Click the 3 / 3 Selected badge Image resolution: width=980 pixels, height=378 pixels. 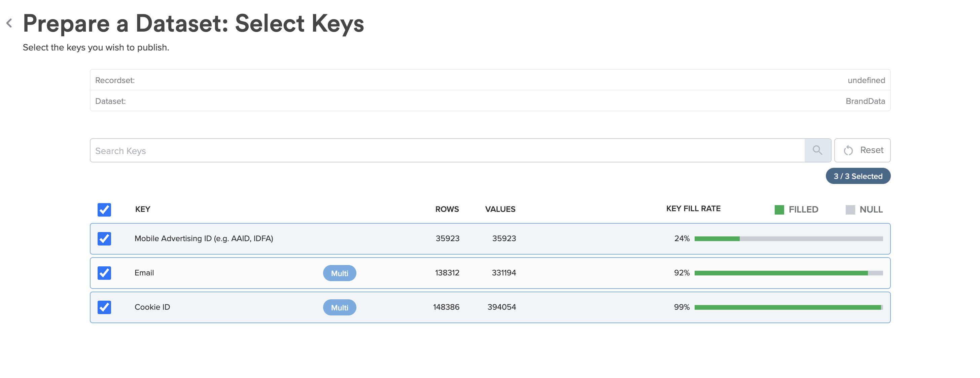tap(858, 176)
